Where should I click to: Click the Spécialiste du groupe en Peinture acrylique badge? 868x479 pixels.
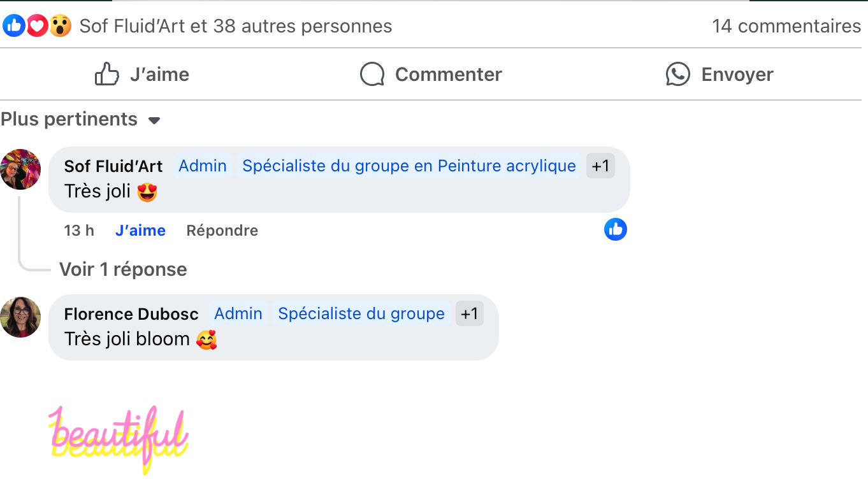pos(409,166)
